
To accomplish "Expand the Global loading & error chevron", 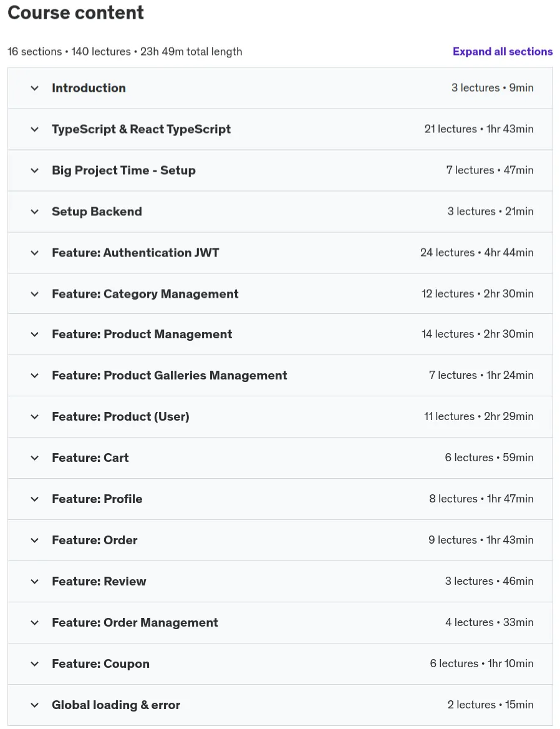I will [35, 705].
